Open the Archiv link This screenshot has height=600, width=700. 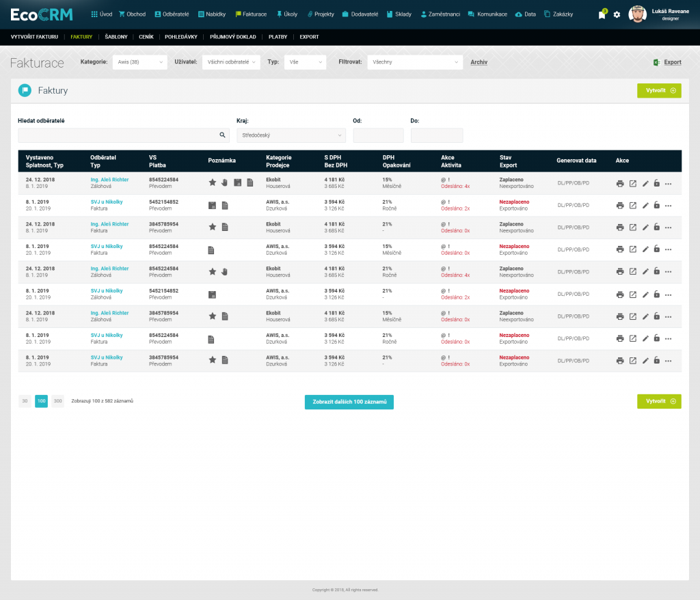click(479, 62)
